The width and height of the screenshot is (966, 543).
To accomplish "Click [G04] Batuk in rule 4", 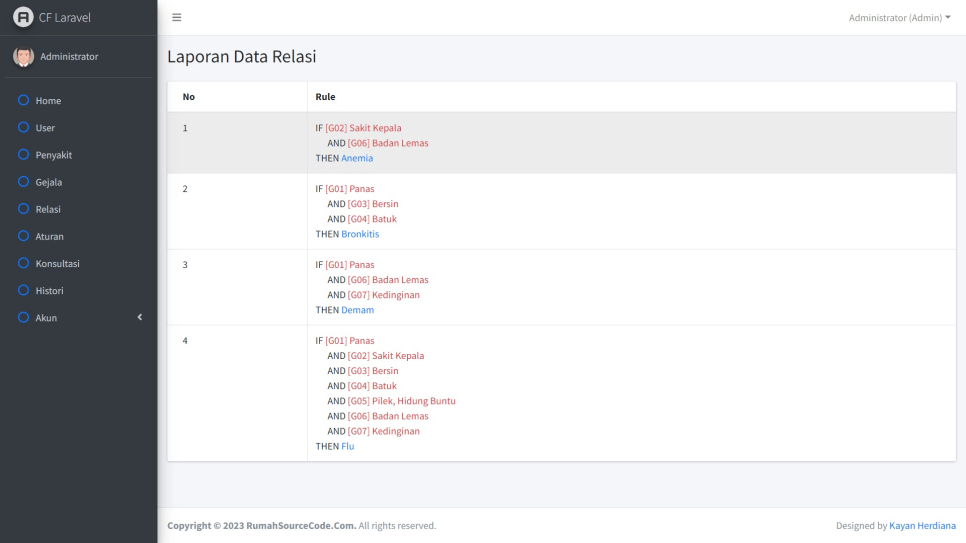I will (x=372, y=386).
